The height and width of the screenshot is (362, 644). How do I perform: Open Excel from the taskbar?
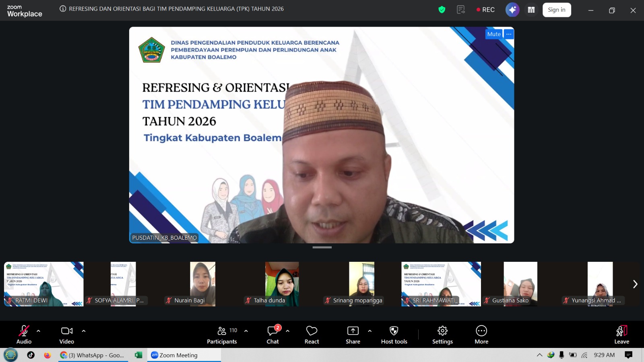tap(138, 355)
